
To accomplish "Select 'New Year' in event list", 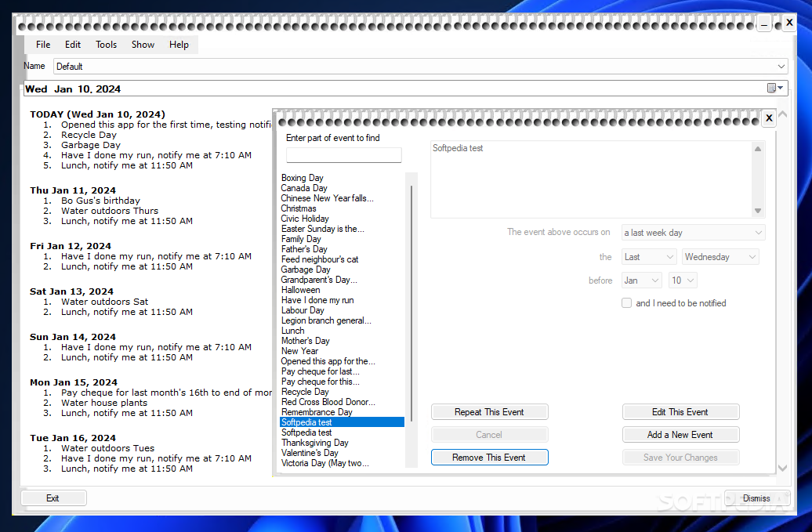I will [x=300, y=351].
